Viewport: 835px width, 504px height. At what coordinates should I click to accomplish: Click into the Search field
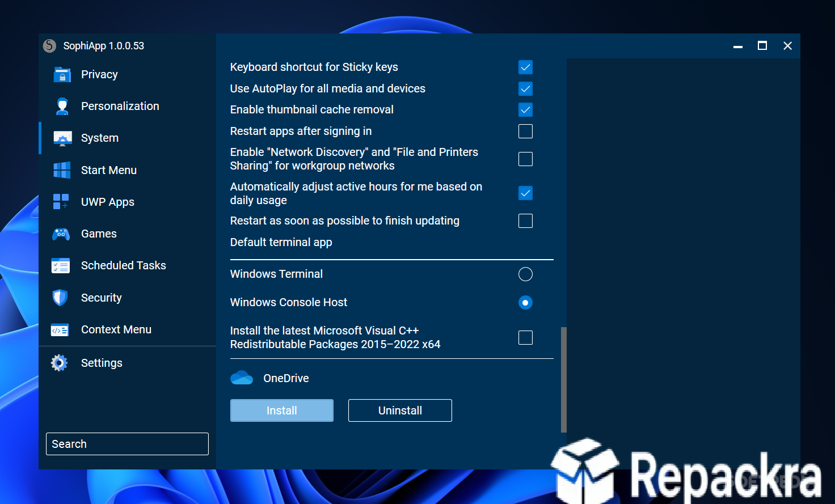(127, 444)
